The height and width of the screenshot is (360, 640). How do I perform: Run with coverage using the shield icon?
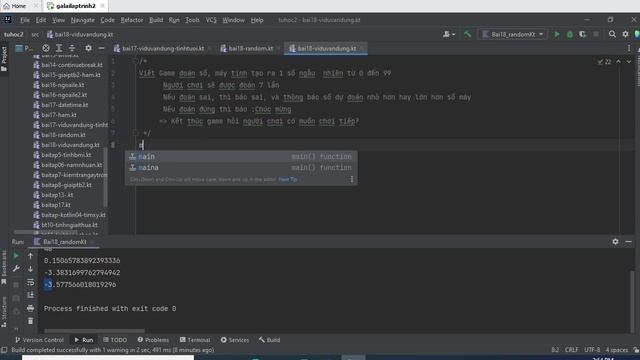(x=583, y=35)
